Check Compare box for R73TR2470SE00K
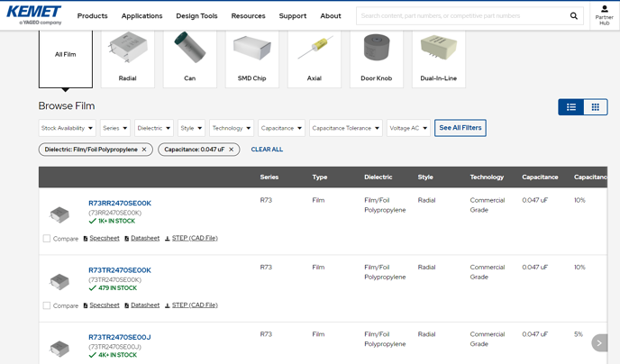Image resolution: width=620 pixels, height=364 pixels. click(47, 305)
